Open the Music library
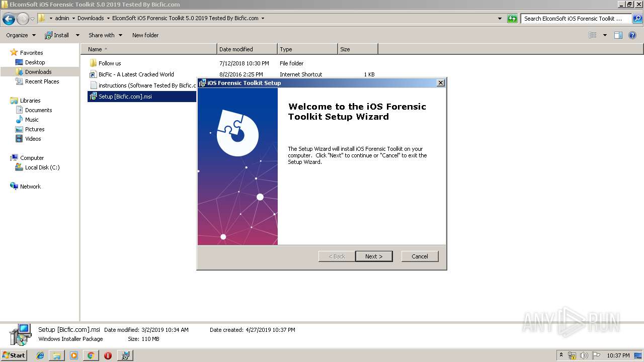 click(32, 120)
